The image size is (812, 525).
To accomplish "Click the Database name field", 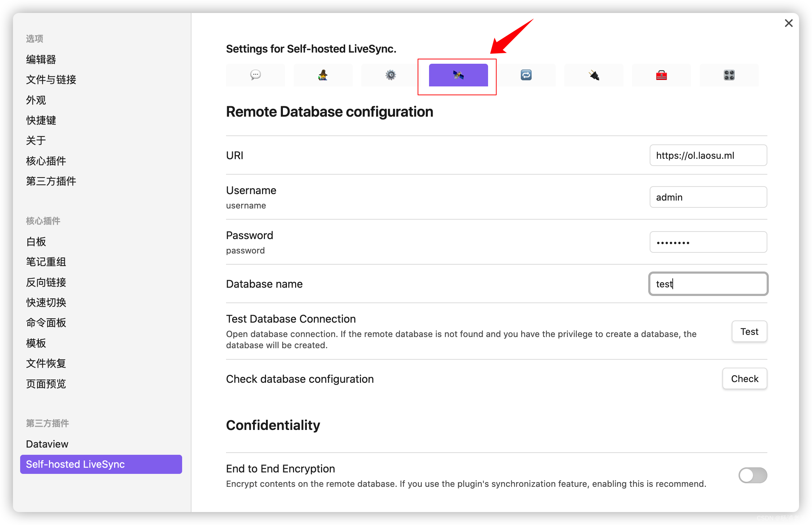I will (708, 284).
